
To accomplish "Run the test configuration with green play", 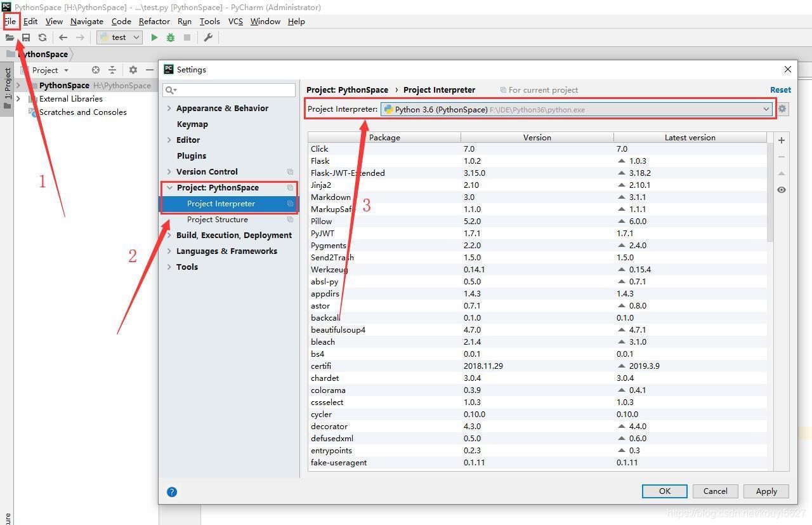I will point(154,37).
